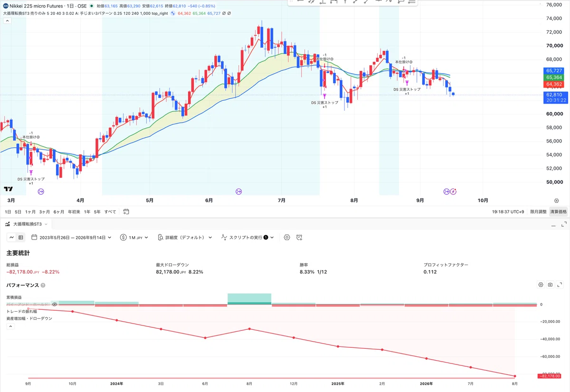Select the 1ヶ月 time range

(30, 211)
